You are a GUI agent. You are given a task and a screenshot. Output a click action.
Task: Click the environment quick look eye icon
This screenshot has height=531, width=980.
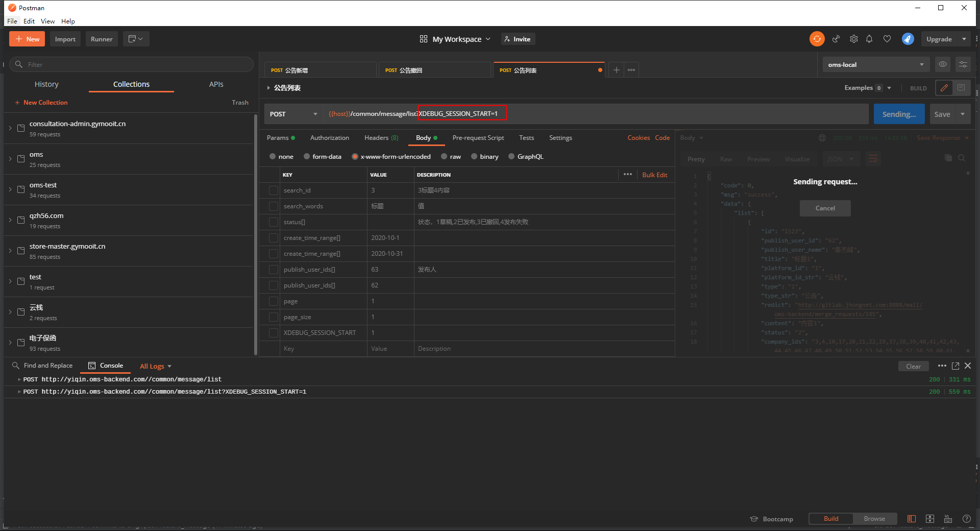[943, 64]
